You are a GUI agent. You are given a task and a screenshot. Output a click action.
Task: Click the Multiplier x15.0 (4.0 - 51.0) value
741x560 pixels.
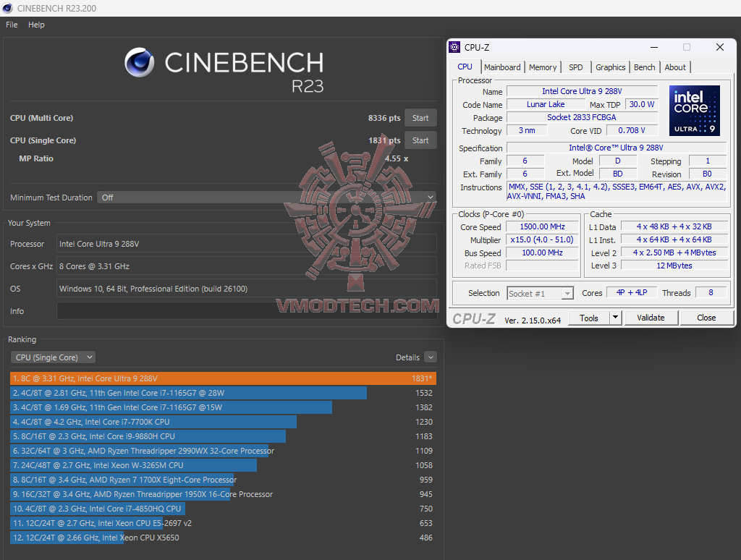coord(542,239)
